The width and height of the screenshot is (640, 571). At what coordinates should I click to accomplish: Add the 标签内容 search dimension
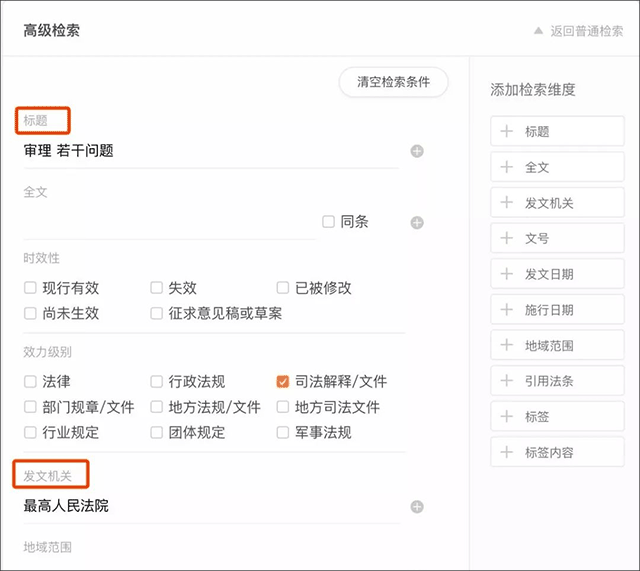coord(557,453)
